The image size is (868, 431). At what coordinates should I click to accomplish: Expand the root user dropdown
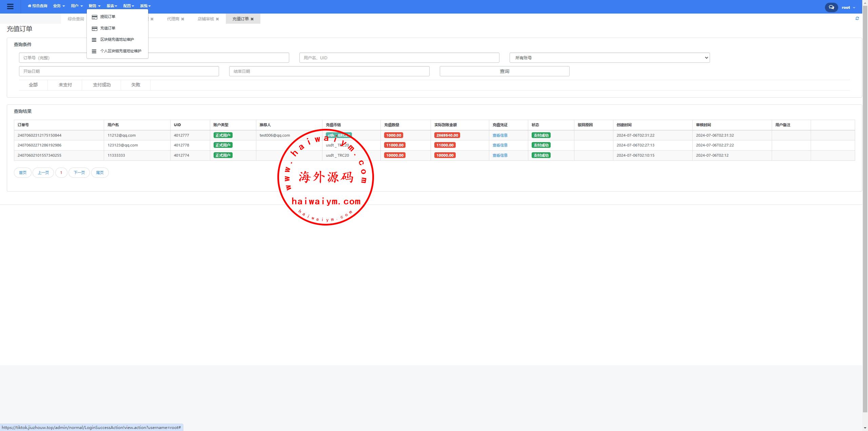(x=848, y=7)
